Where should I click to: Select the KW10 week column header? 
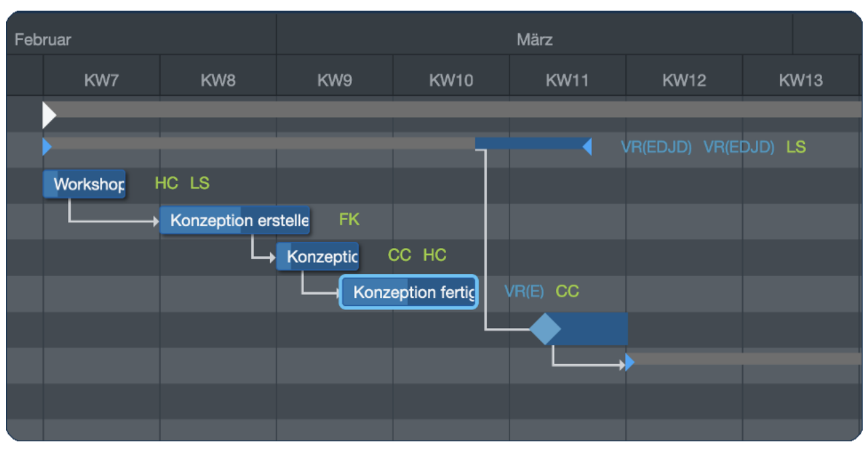451,81
